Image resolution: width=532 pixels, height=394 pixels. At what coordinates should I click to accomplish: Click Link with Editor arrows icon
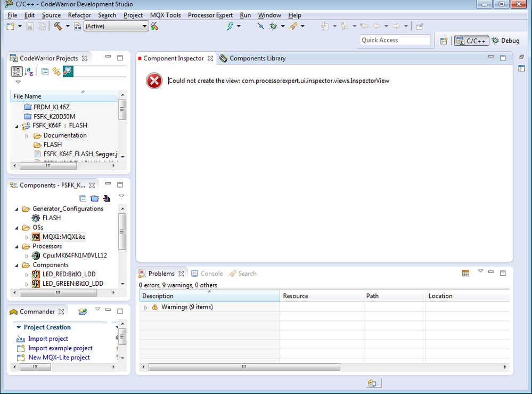pos(56,71)
